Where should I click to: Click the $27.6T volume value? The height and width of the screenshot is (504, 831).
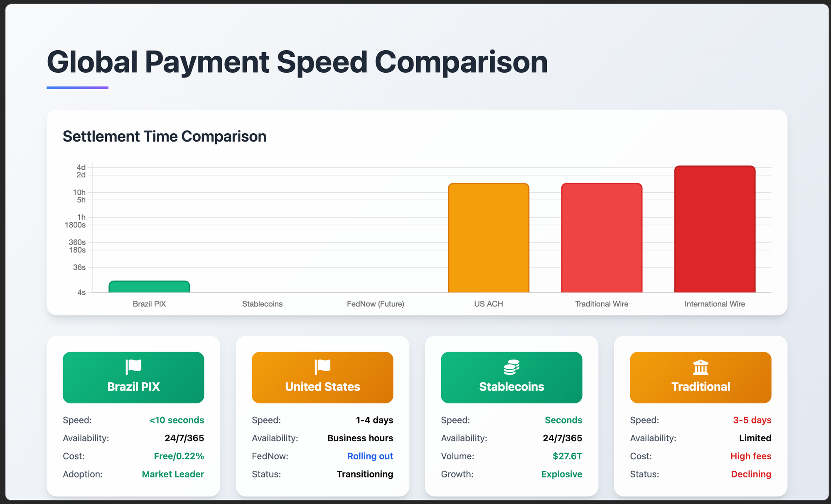[x=567, y=456]
